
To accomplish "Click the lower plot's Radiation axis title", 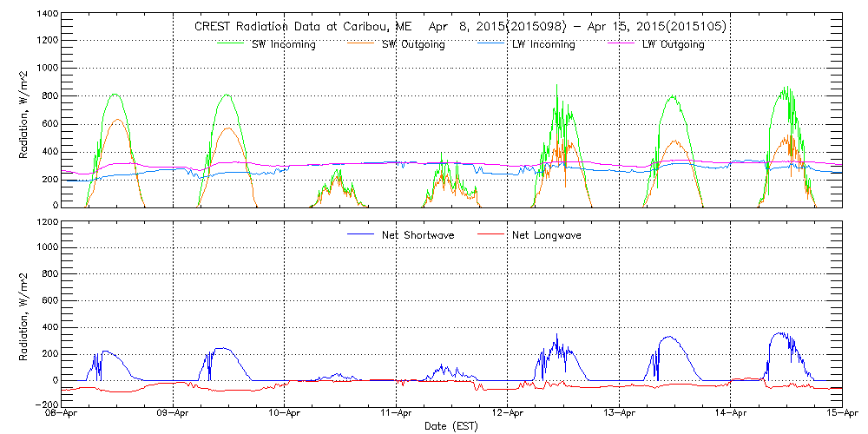I will click(24, 313).
